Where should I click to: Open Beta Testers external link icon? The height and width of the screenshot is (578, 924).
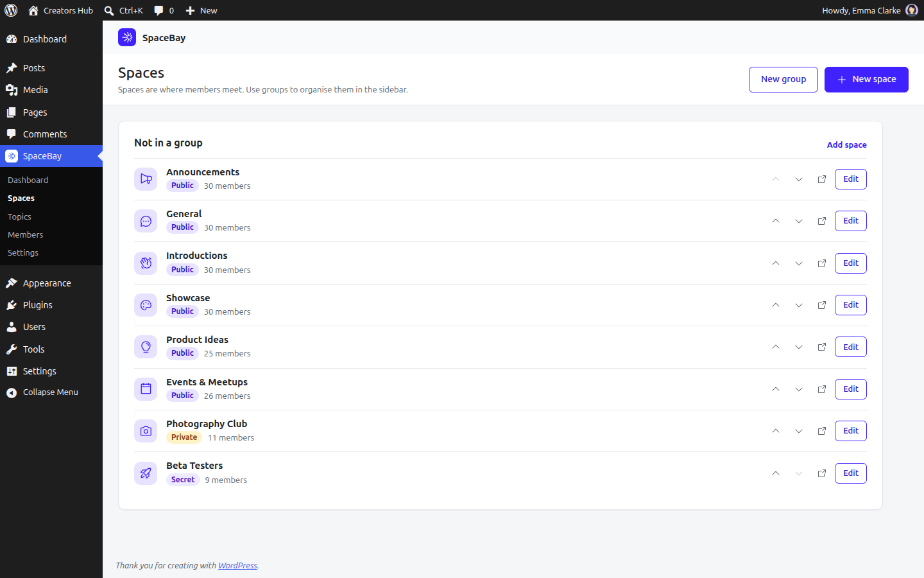pyautogui.click(x=822, y=473)
